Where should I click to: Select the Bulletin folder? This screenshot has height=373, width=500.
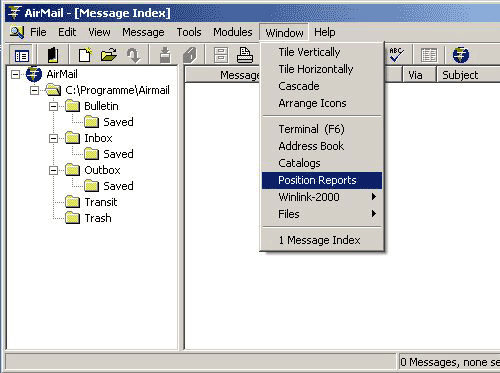click(101, 106)
